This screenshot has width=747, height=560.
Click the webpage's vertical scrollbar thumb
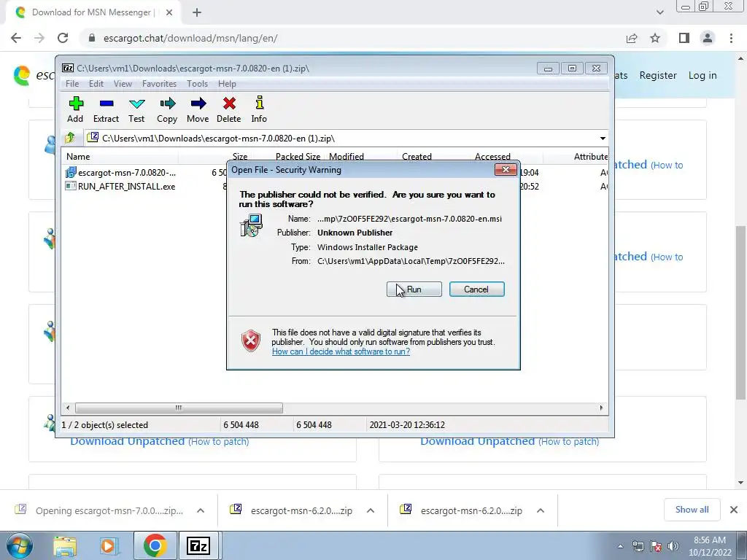(740, 312)
